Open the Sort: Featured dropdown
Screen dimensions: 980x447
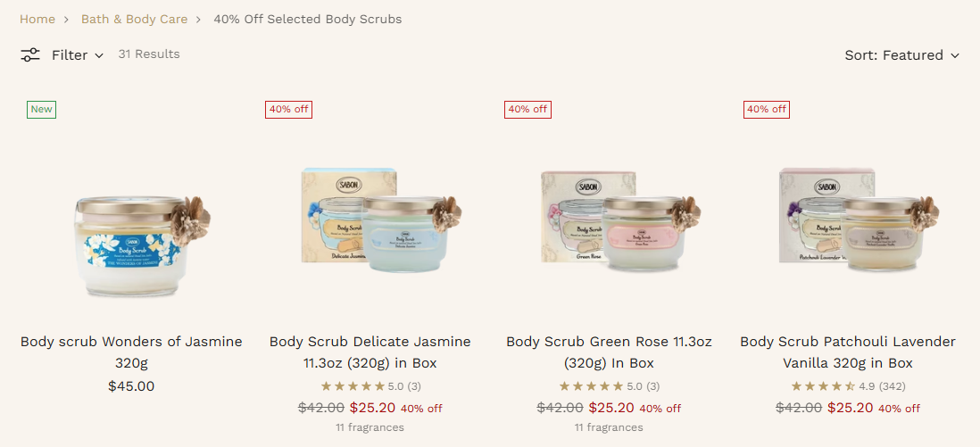(901, 55)
